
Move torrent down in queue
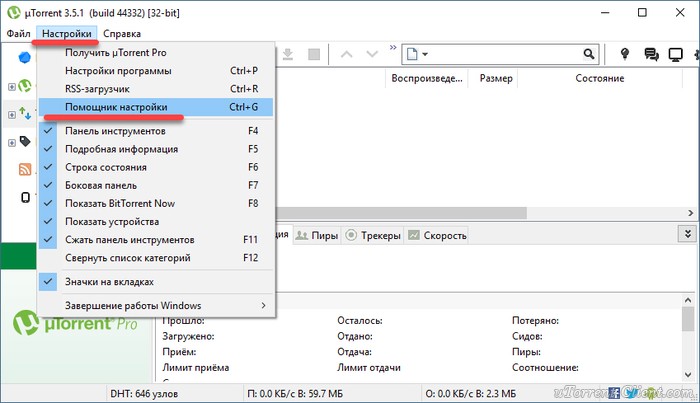coord(372,54)
